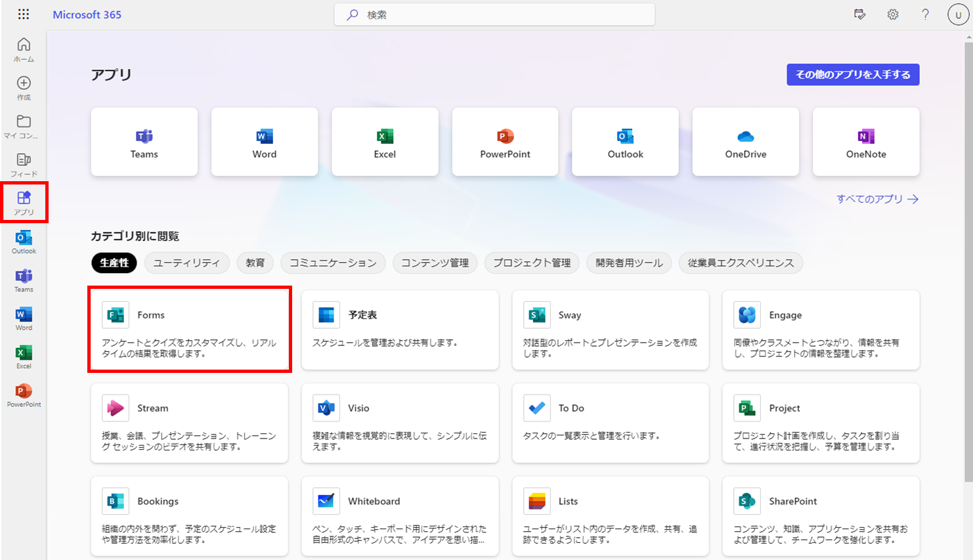
Task: Click the Sway description about 対話型のレポート
Action: (610, 348)
